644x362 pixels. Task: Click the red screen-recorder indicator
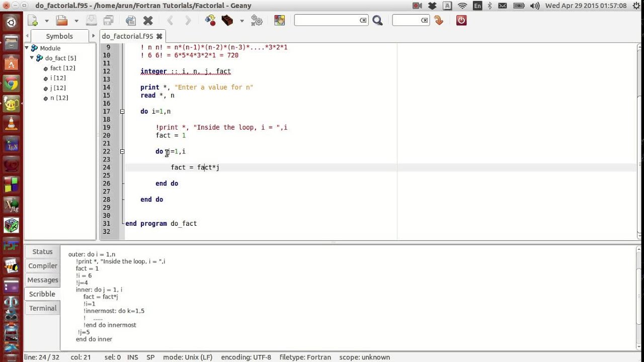(417, 6)
